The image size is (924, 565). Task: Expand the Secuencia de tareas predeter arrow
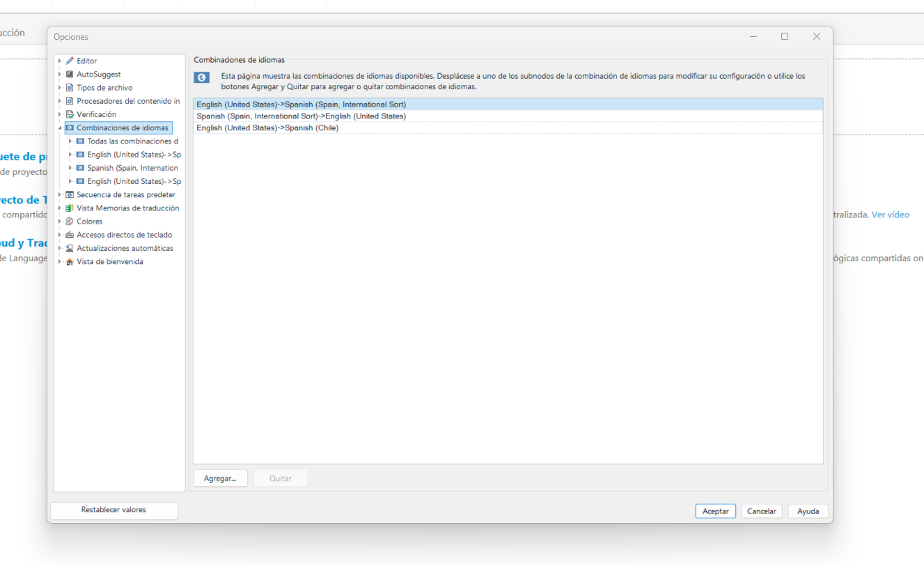click(x=60, y=195)
